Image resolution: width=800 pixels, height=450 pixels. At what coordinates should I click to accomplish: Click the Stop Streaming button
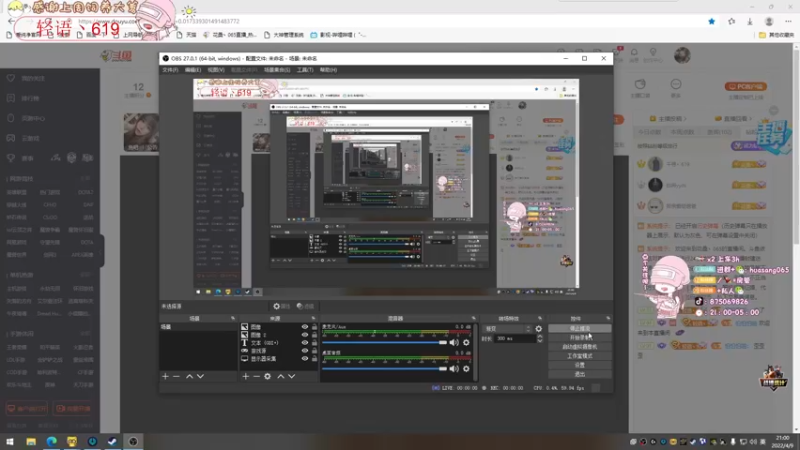580,329
